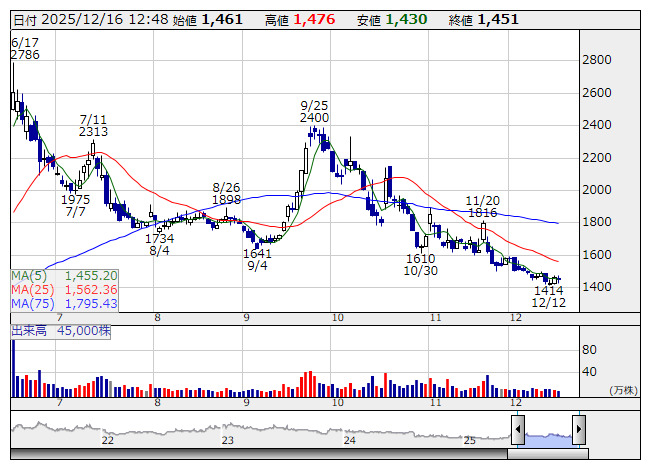
Task: Click the horizontal scrollbar thumb below navigator
Action: coord(547,453)
